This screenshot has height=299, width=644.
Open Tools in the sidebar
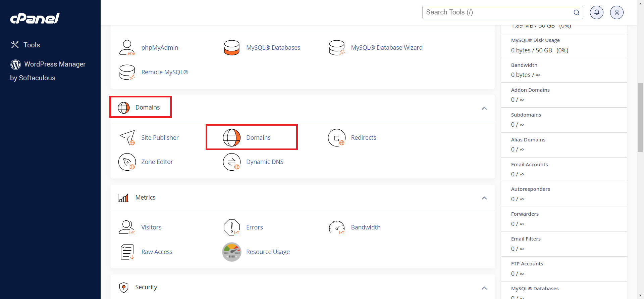(25, 45)
